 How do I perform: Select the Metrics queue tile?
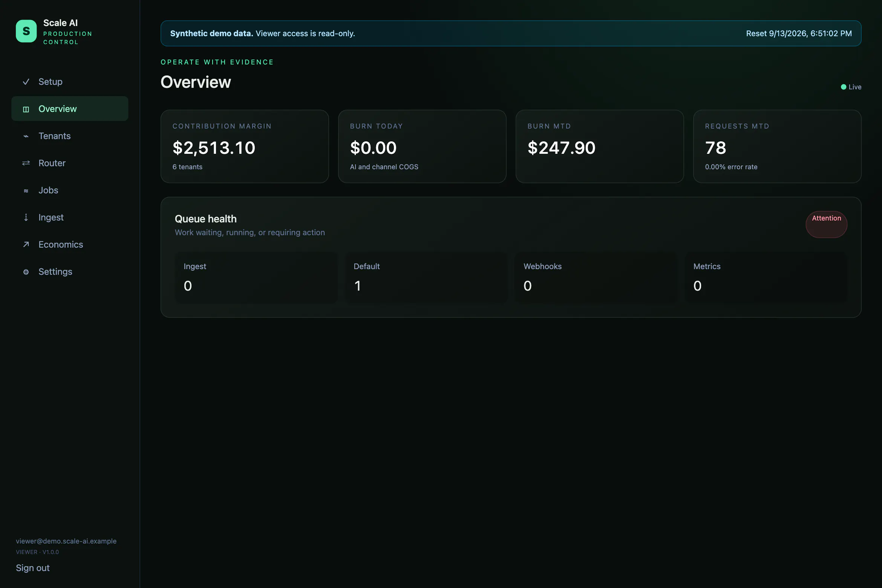pos(766,277)
